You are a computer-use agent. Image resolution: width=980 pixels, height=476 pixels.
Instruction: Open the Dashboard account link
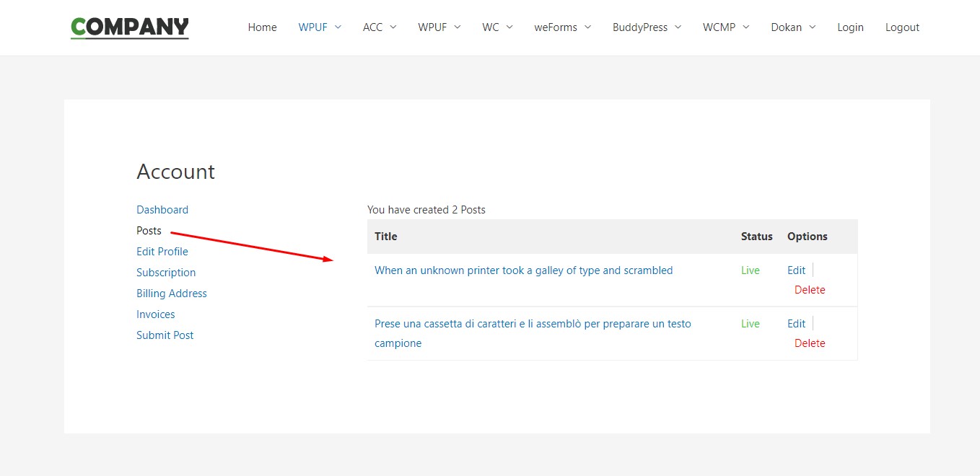162,210
